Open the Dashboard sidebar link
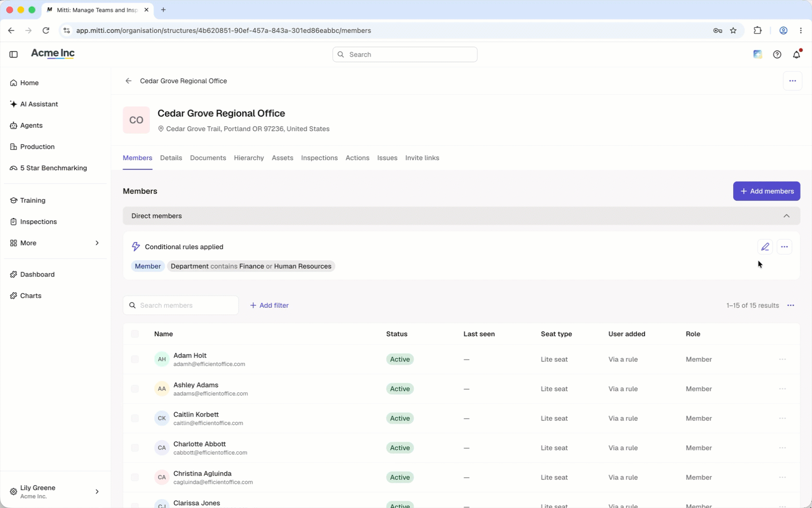Screen dimensions: 812x508 32,274
